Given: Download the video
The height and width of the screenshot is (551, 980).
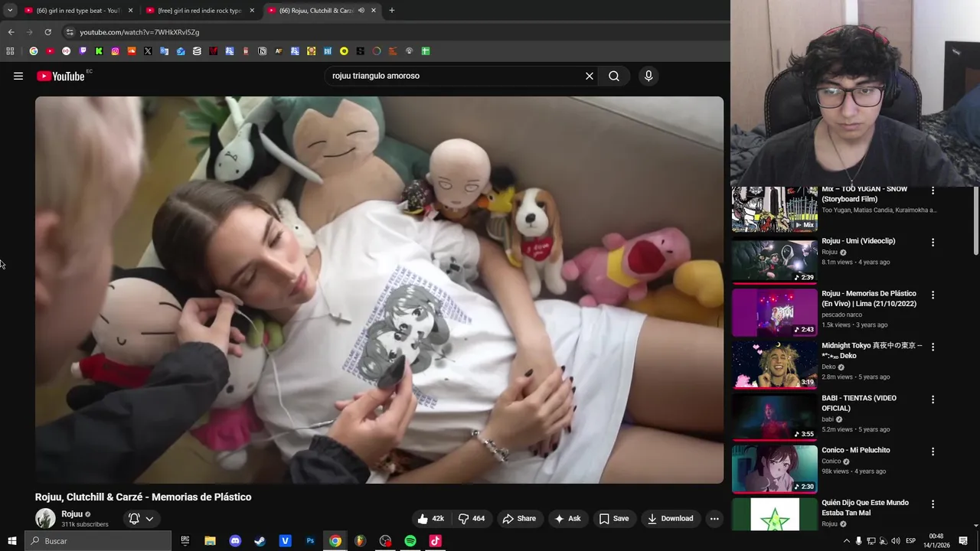Looking at the screenshot, I should (x=670, y=518).
